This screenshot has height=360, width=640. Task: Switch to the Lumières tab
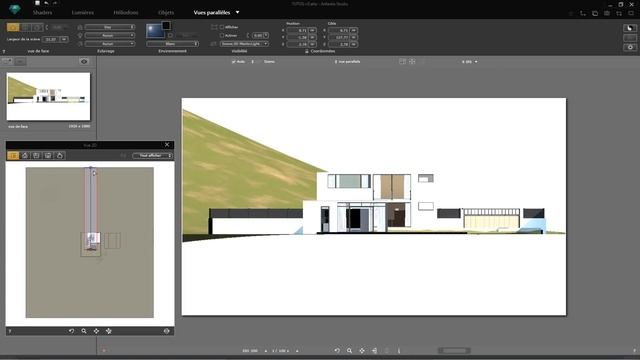(82, 13)
